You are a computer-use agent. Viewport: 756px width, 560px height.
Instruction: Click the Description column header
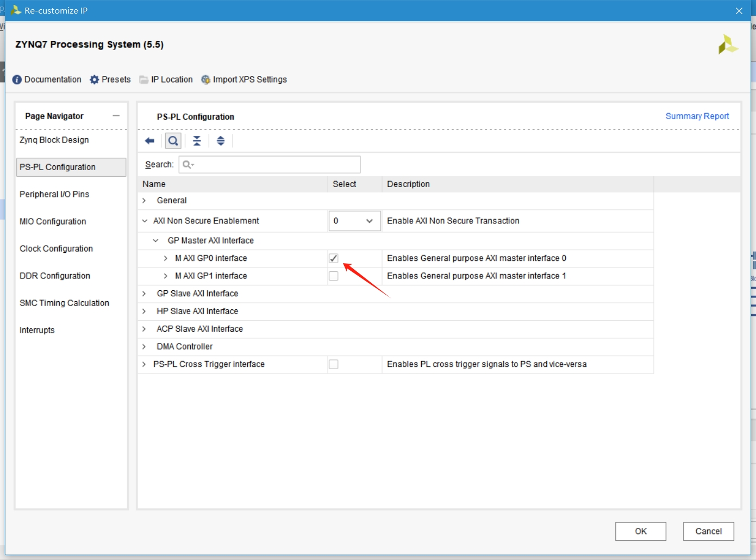pos(518,184)
